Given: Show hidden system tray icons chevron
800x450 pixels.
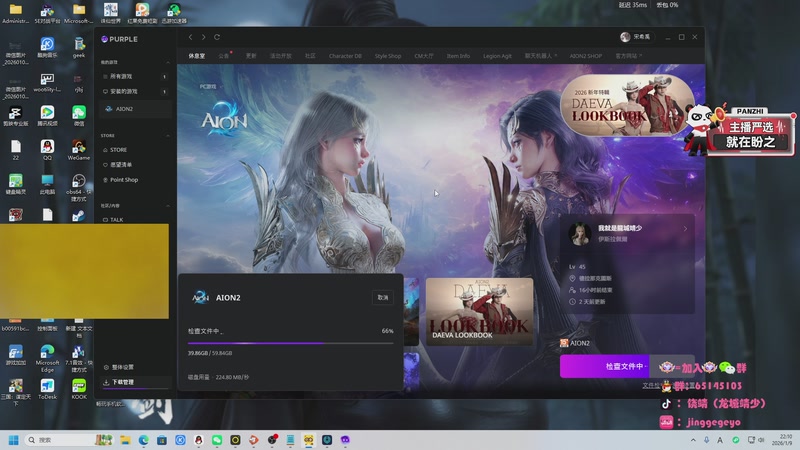Looking at the screenshot, I should (693, 440).
